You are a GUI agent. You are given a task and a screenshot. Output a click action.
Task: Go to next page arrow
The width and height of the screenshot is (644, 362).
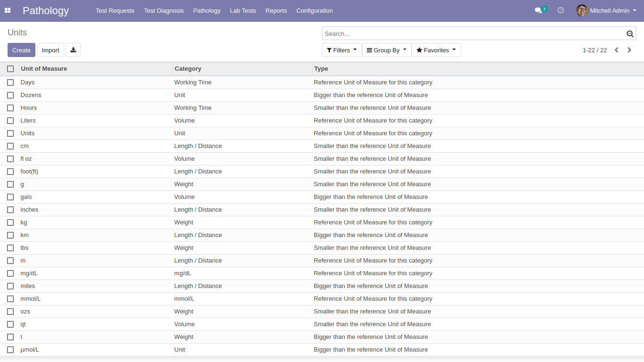coord(629,50)
